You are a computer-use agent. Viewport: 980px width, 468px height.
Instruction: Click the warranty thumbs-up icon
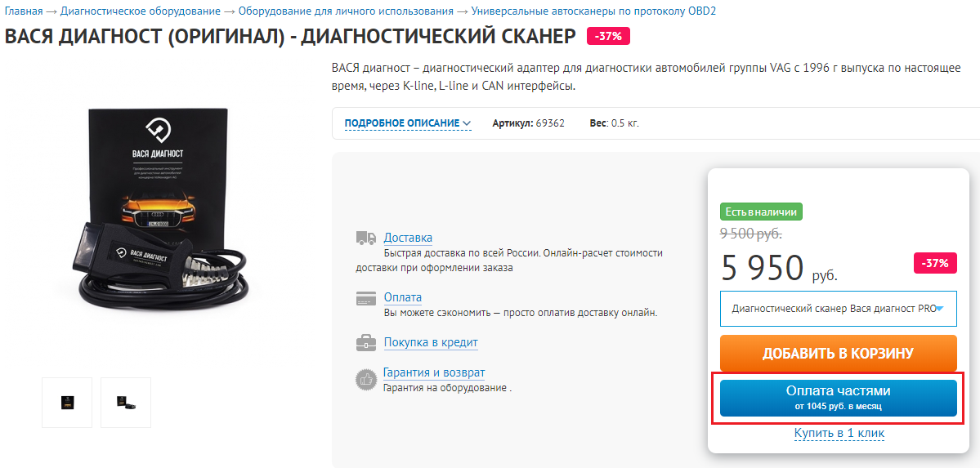[365, 379]
